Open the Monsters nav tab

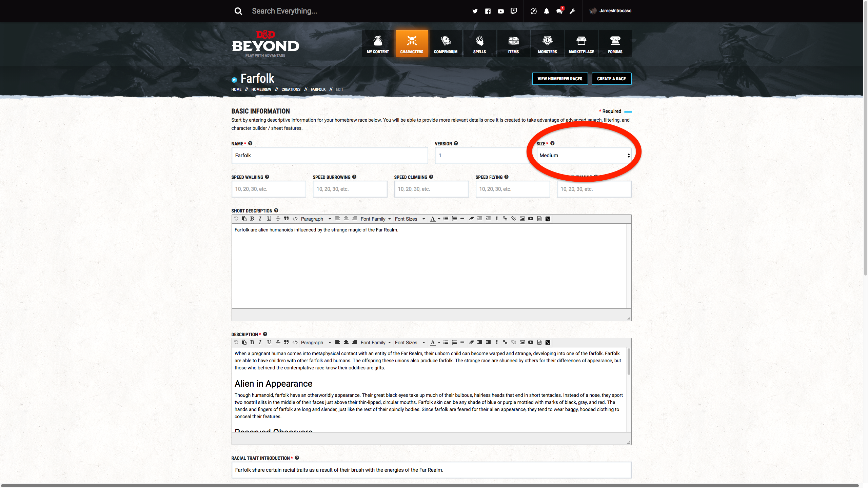tap(547, 44)
